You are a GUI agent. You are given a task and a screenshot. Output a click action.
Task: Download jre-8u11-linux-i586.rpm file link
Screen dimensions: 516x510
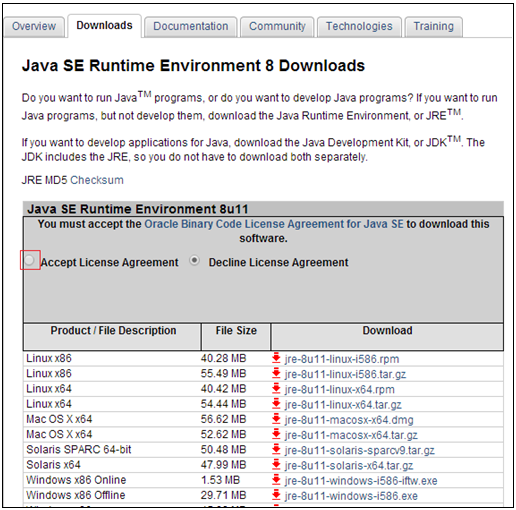342,359
